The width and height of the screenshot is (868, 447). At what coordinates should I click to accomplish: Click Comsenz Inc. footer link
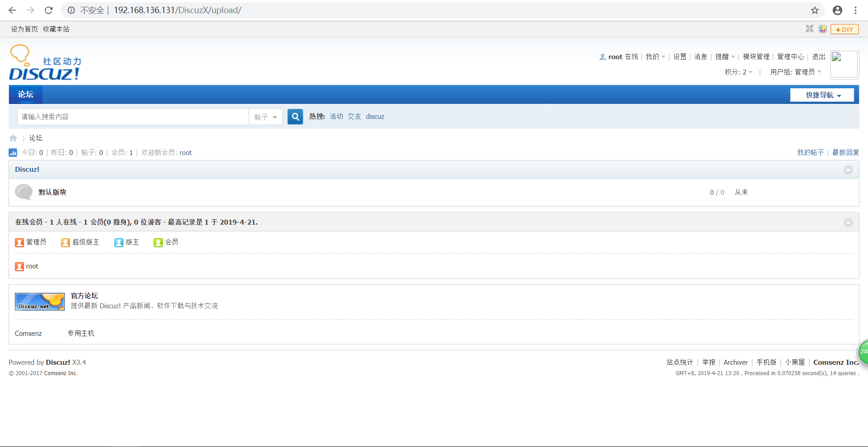point(836,362)
